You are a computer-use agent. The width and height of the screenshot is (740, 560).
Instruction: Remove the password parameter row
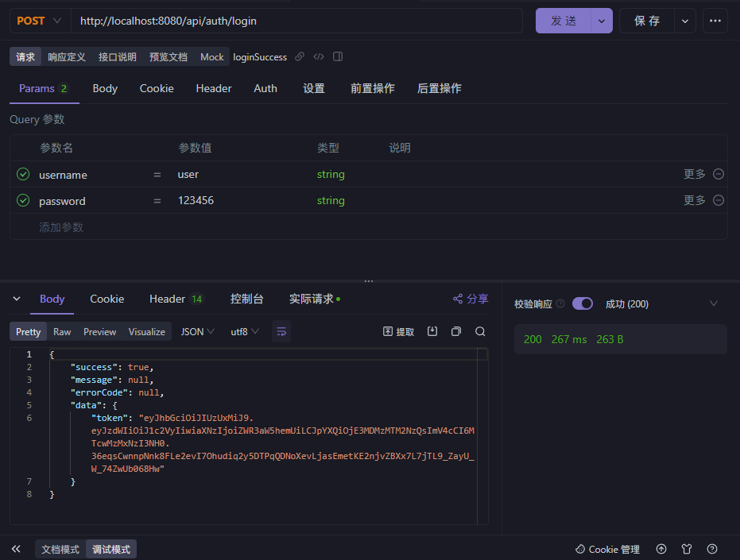pos(719,200)
